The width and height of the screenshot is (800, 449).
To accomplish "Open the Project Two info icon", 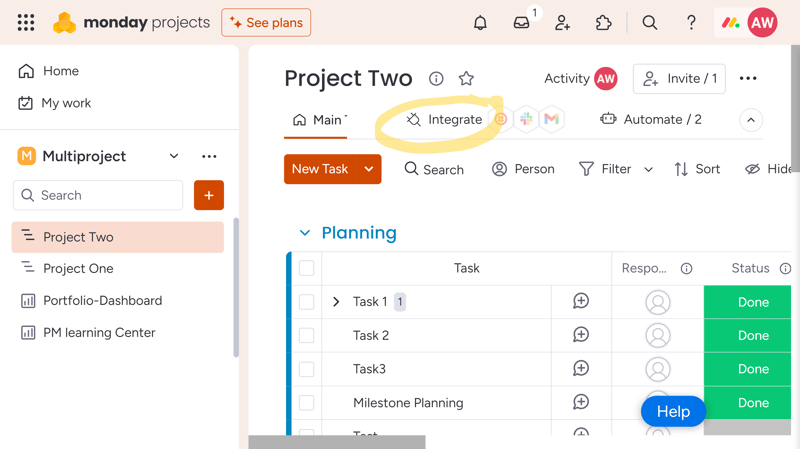I will (x=436, y=79).
